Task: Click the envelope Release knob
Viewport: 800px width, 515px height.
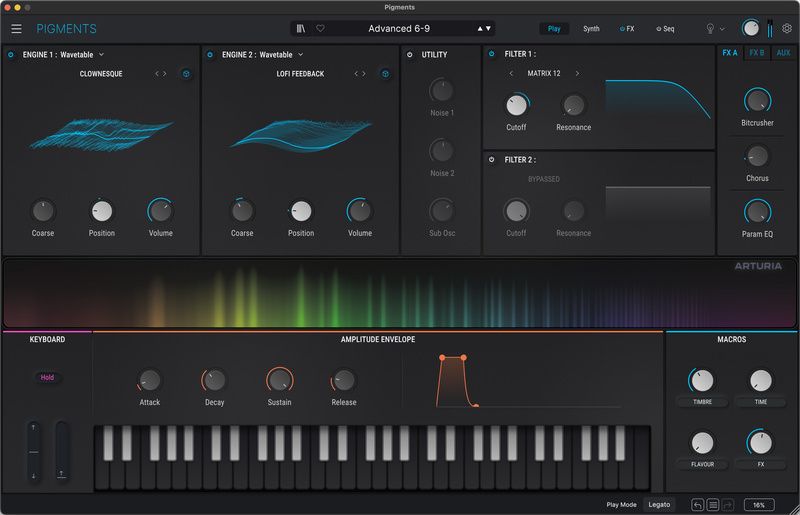Action: [344, 380]
